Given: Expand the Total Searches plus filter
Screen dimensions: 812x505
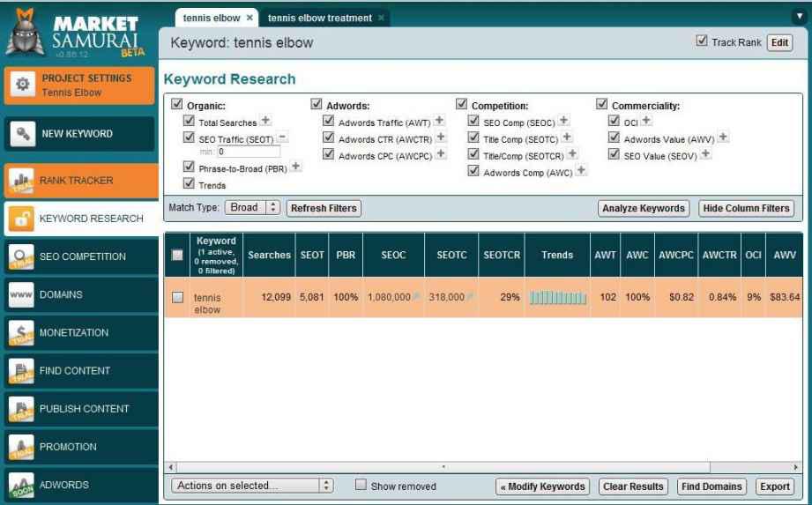Looking at the screenshot, I should 266,122.
